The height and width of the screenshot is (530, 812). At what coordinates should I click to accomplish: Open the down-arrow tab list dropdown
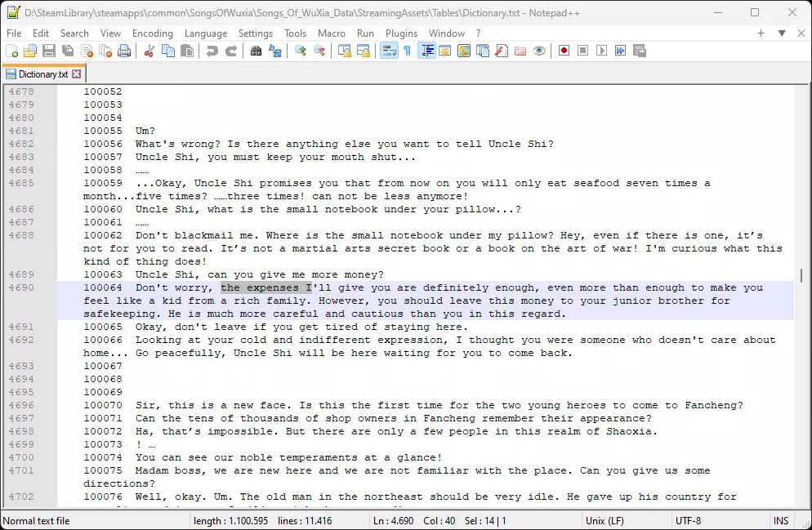pos(782,33)
